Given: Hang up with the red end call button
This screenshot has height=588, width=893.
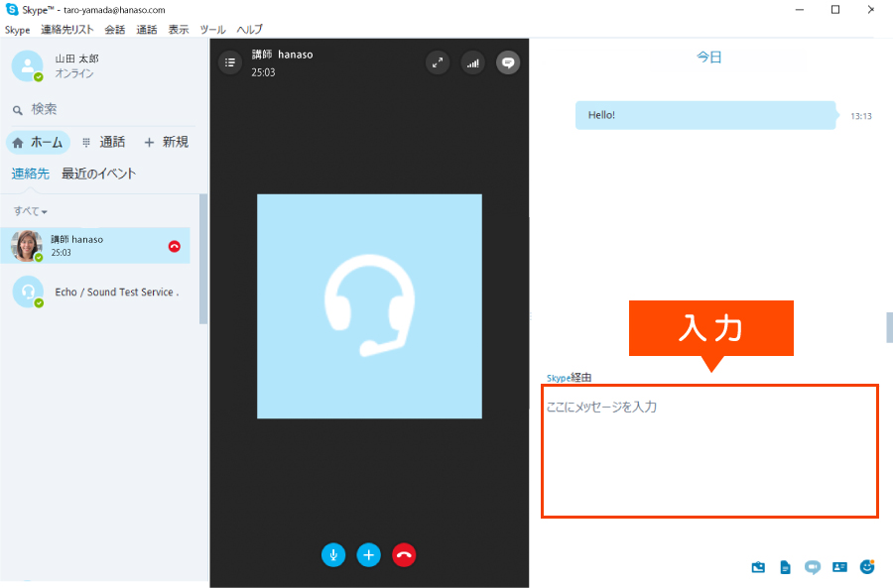Looking at the screenshot, I should pos(404,555).
